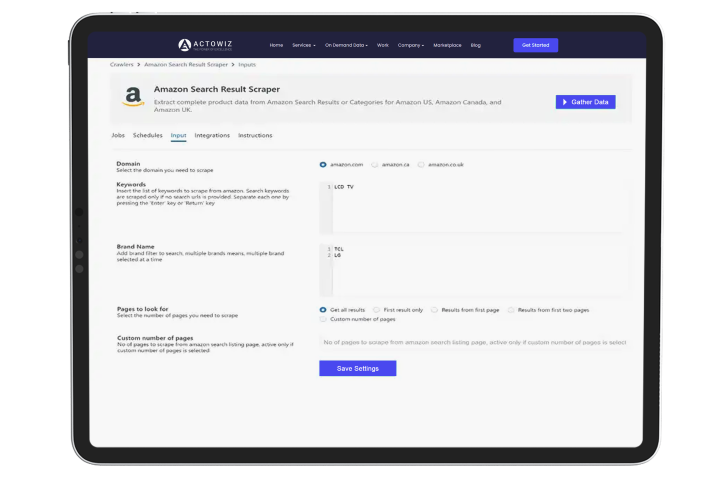Follow the Crawlers breadcrumb link

click(121, 65)
